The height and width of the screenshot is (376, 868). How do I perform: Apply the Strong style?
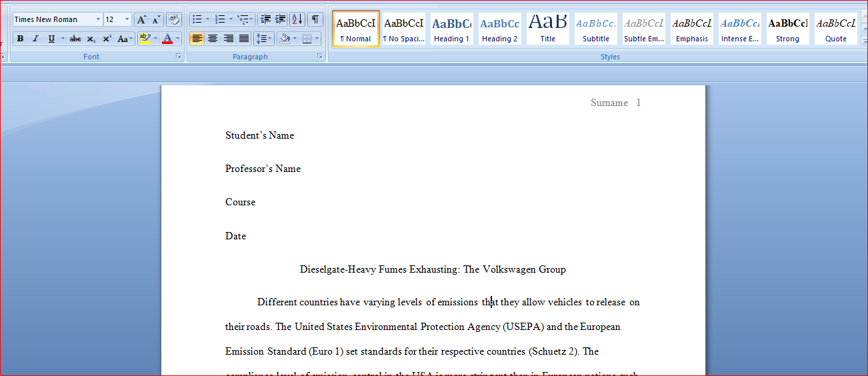pyautogui.click(x=787, y=29)
